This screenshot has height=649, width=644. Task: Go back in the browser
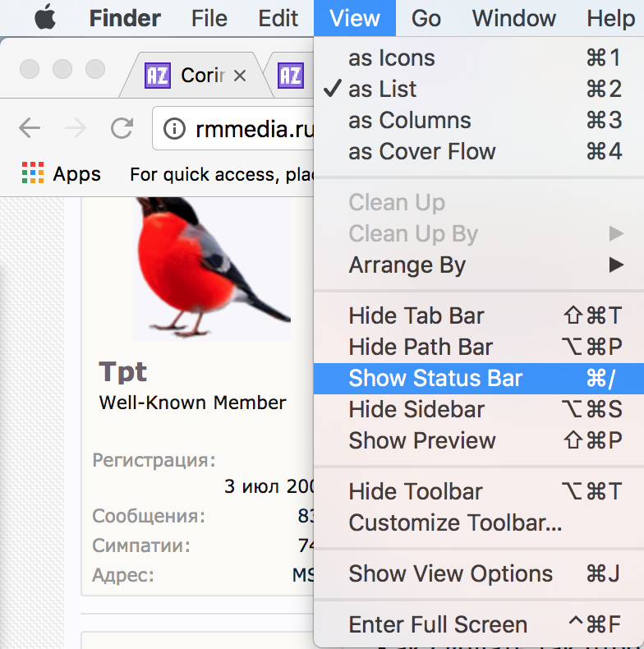[x=30, y=128]
